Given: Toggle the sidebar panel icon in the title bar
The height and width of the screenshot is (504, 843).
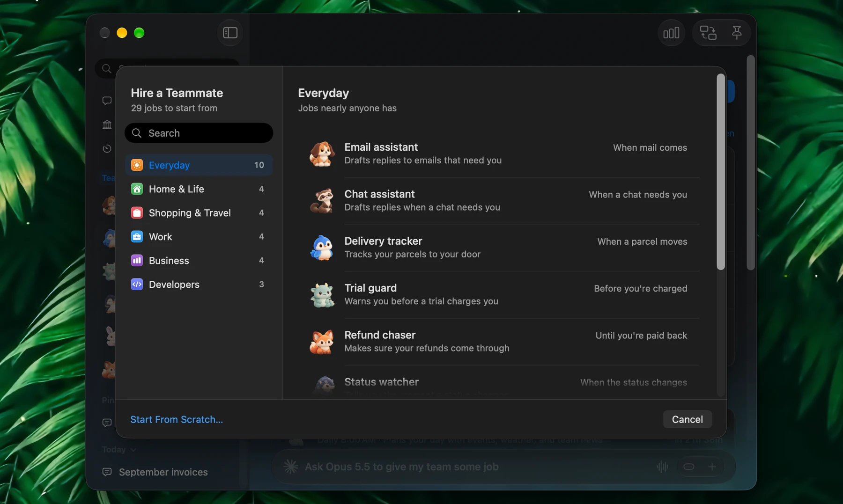Looking at the screenshot, I should click(x=230, y=33).
